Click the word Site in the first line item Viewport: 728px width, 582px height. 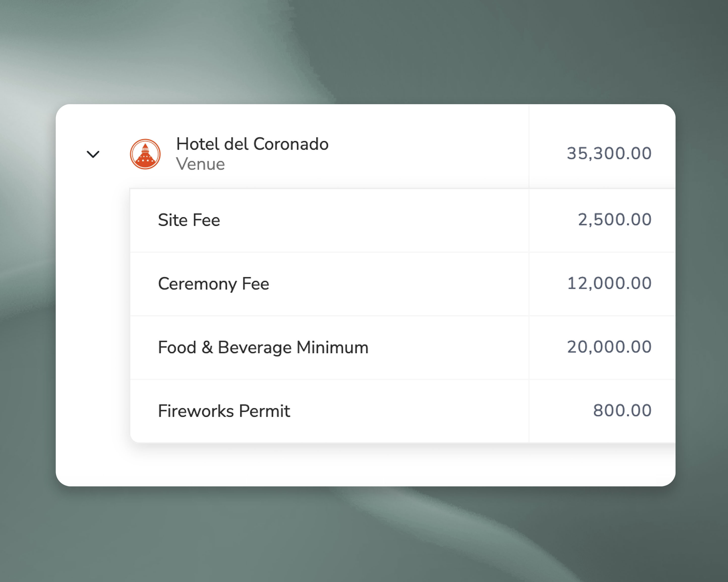coord(173,220)
